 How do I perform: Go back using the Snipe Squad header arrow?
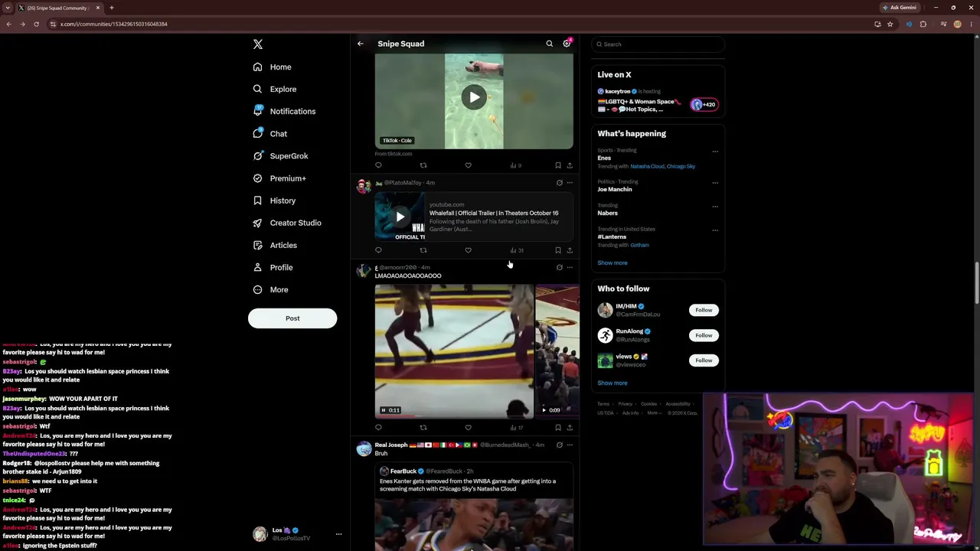361,44
